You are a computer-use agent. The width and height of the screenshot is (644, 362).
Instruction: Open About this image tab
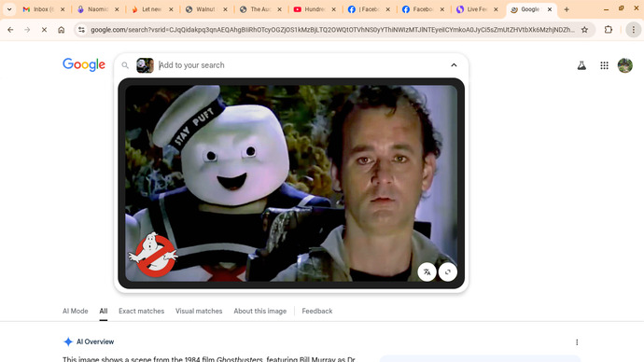(x=260, y=311)
